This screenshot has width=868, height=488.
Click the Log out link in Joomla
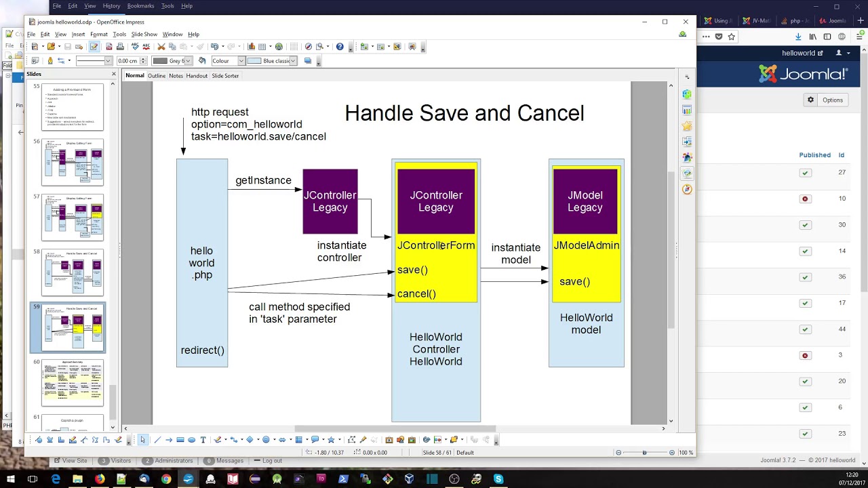[x=272, y=460]
